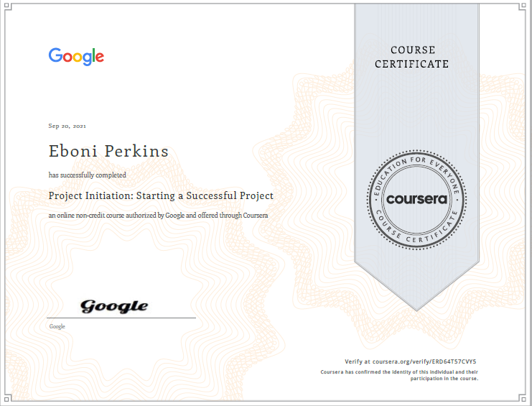Click the Coursera identity confirmation statement
Viewport: 532px width, 406px height.
(399, 375)
